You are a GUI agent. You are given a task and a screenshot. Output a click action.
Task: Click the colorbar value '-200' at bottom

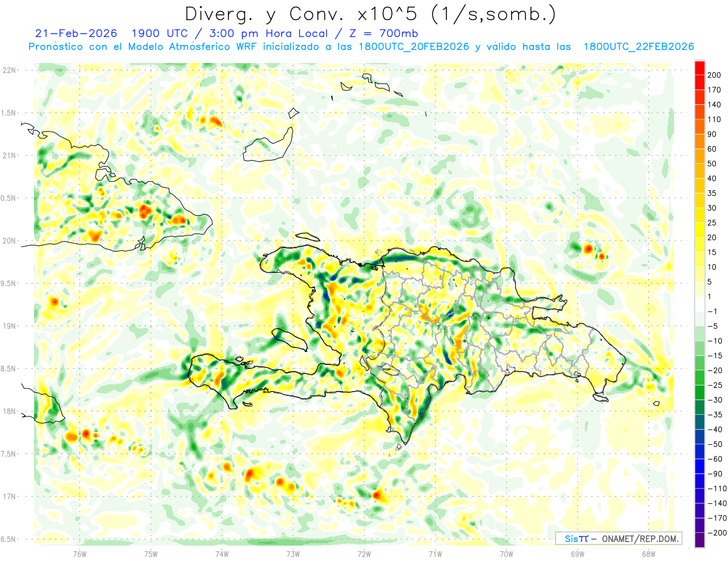click(716, 533)
